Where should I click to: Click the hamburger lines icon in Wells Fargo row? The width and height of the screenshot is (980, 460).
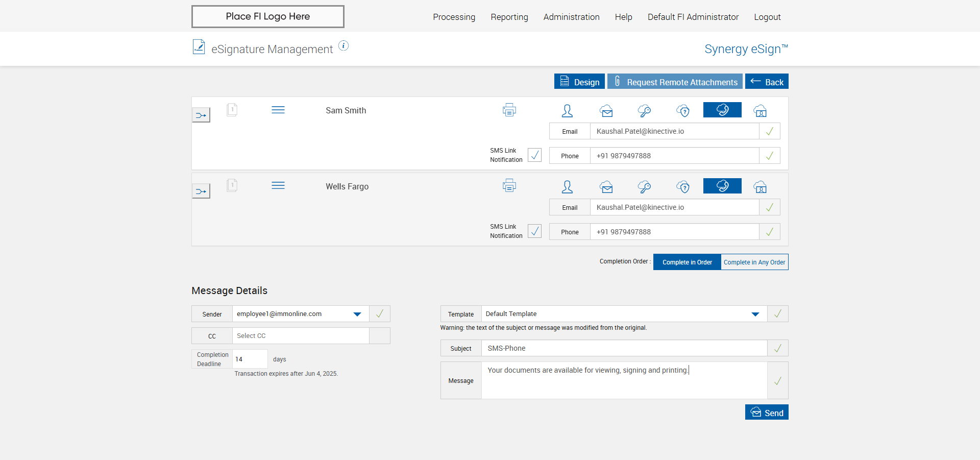[x=278, y=185]
